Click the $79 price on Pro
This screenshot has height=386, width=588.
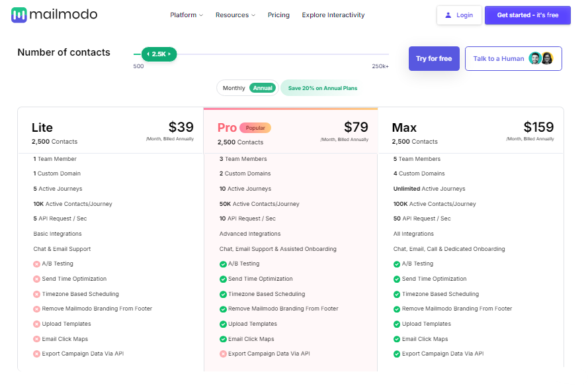[356, 127]
